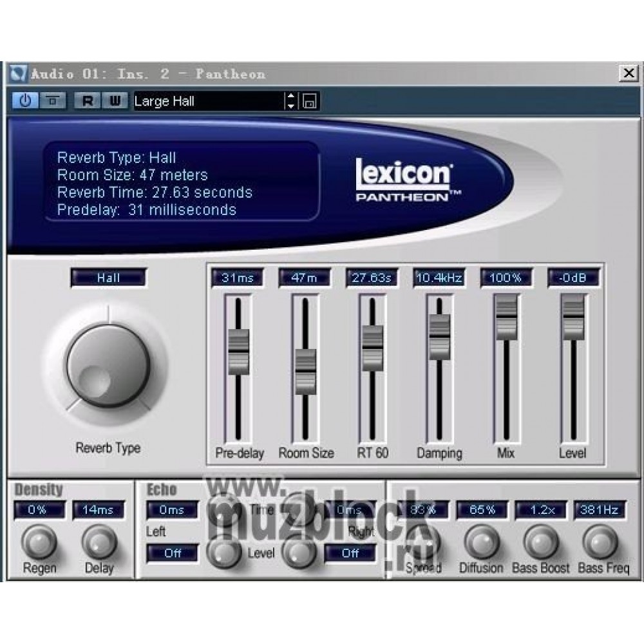This screenshot has width=644, height=644.
Task: Select the 10.4kHz damping value field
Action: (x=439, y=278)
